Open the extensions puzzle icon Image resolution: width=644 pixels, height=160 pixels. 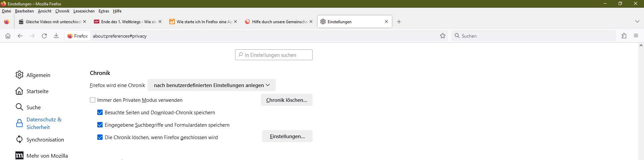coord(624,36)
